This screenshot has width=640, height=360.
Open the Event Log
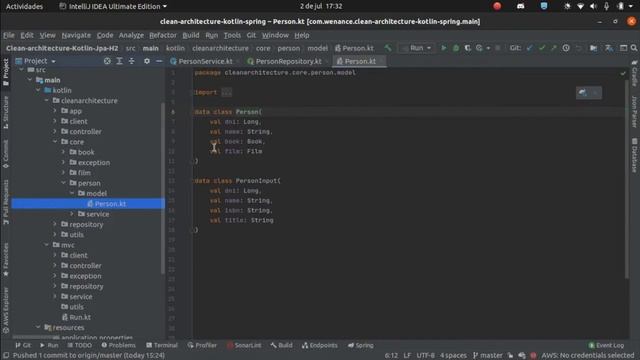pyautogui.click(x=606, y=345)
